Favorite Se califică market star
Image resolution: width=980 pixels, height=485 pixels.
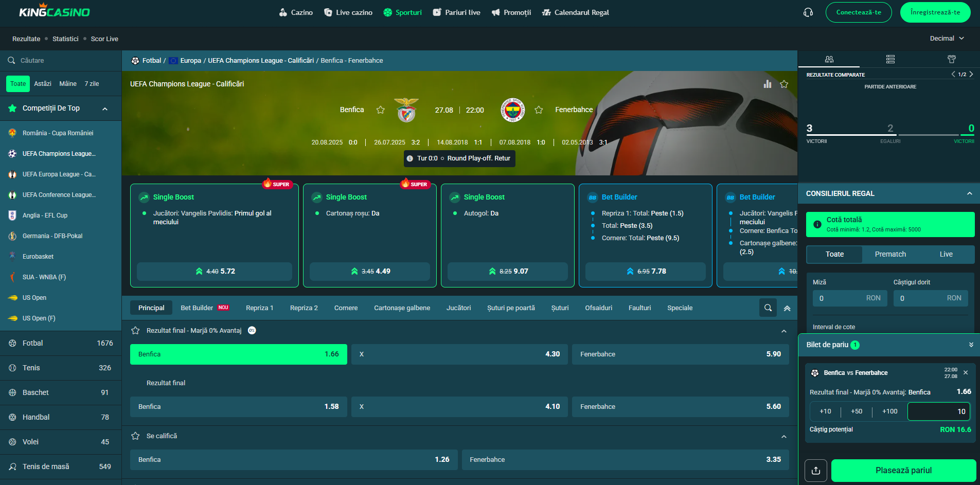[x=135, y=436]
